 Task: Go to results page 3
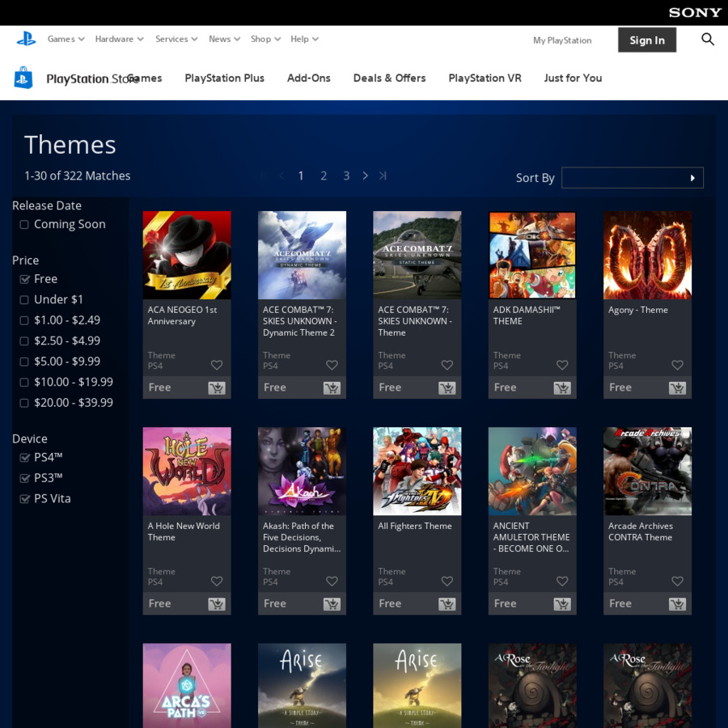[x=346, y=176]
